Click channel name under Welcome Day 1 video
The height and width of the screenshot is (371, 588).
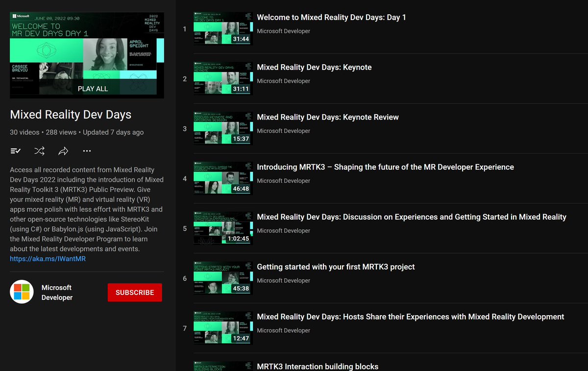283,31
